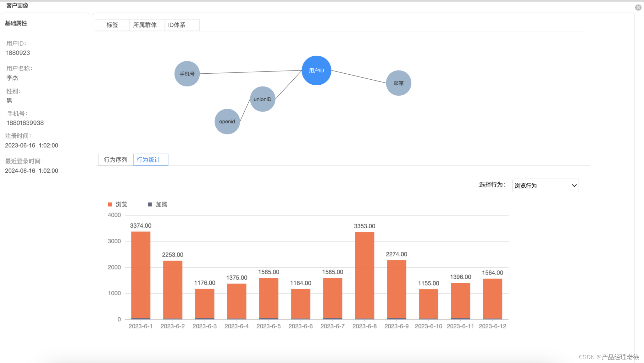Screen dimensions: 644x363
Task: Toggle the 加购 legend series
Action: click(161, 204)
